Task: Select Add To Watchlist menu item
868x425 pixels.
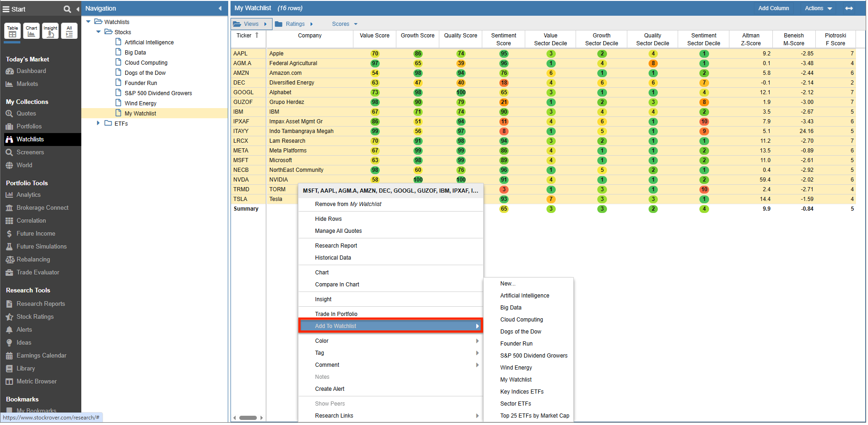Action: point(391,326)
